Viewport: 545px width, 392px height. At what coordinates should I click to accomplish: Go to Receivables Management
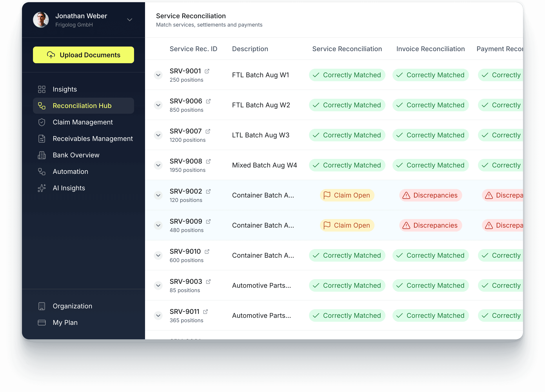point(93,139)
